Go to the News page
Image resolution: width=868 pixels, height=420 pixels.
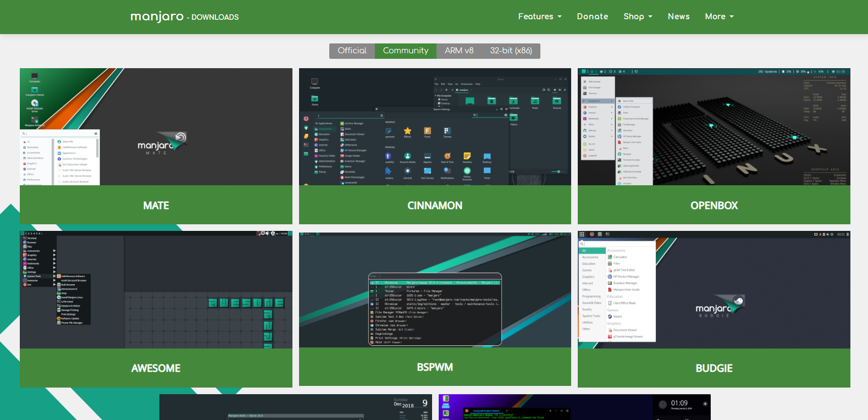point(679,16)
